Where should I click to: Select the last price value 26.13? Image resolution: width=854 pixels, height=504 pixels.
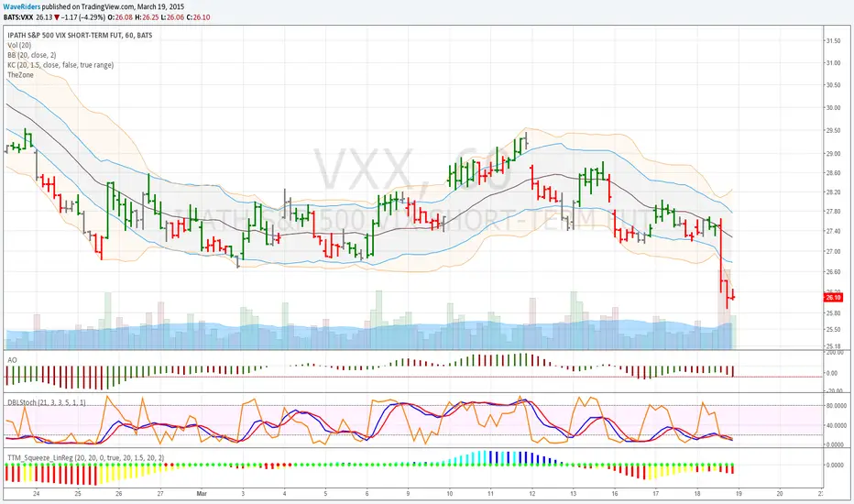click(x=44, y=17)
